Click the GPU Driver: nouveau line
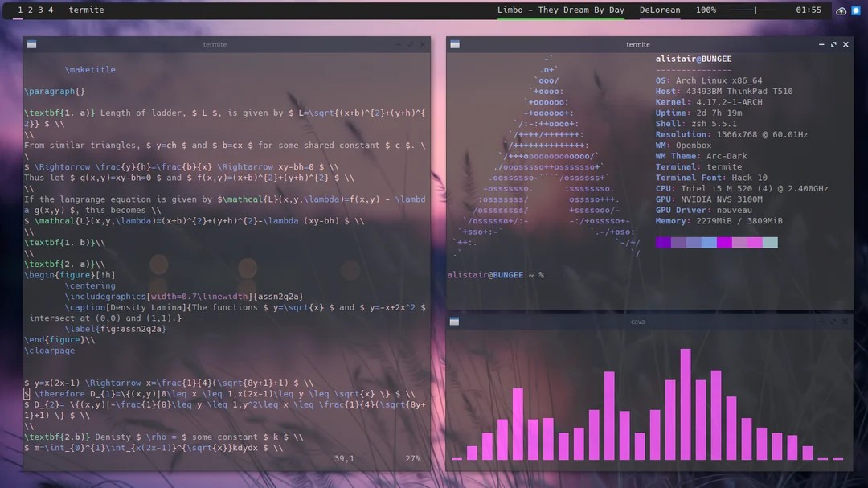The height and width of the screenshot is (488, 868). 703,210
